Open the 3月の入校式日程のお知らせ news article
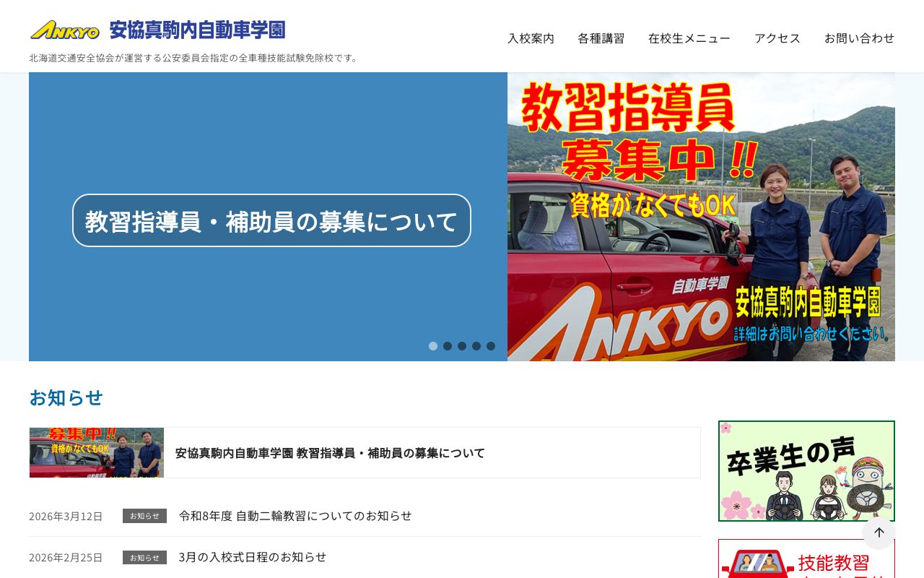 pos(253,557)
